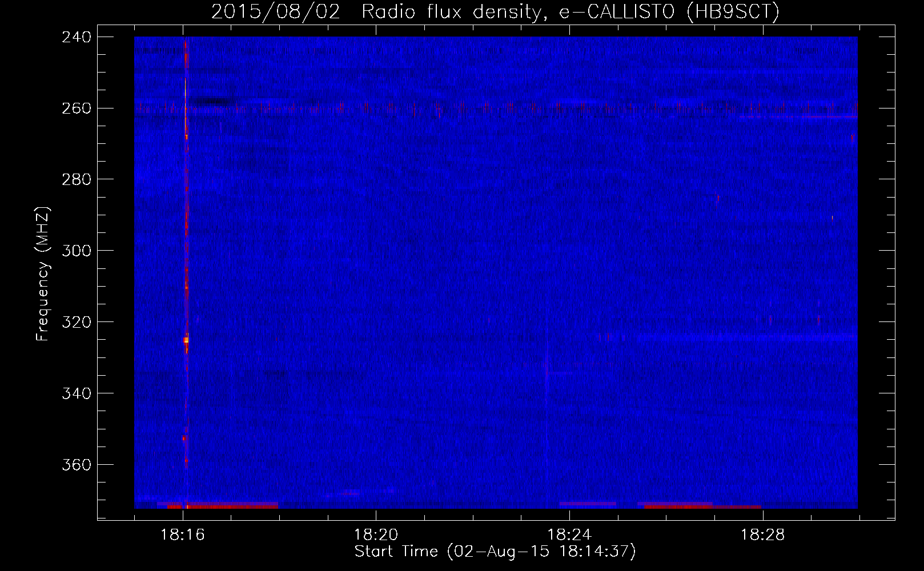924x571 pixels.
Task: Select the 18:20 time tick label
Action: 376,535
